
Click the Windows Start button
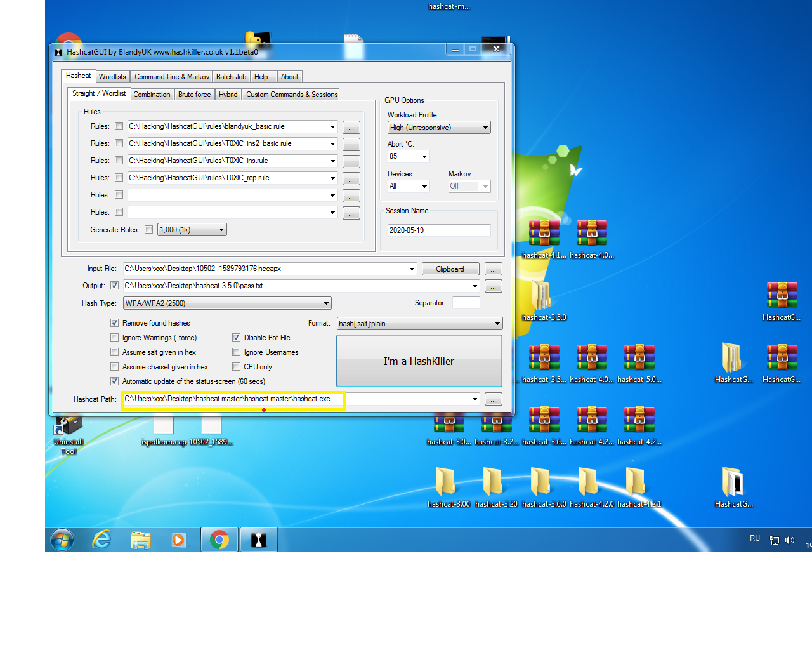click(x=62, y=540)
